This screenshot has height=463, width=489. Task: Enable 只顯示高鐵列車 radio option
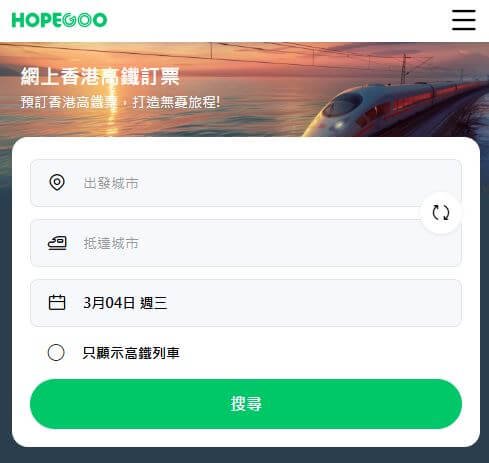56,352
